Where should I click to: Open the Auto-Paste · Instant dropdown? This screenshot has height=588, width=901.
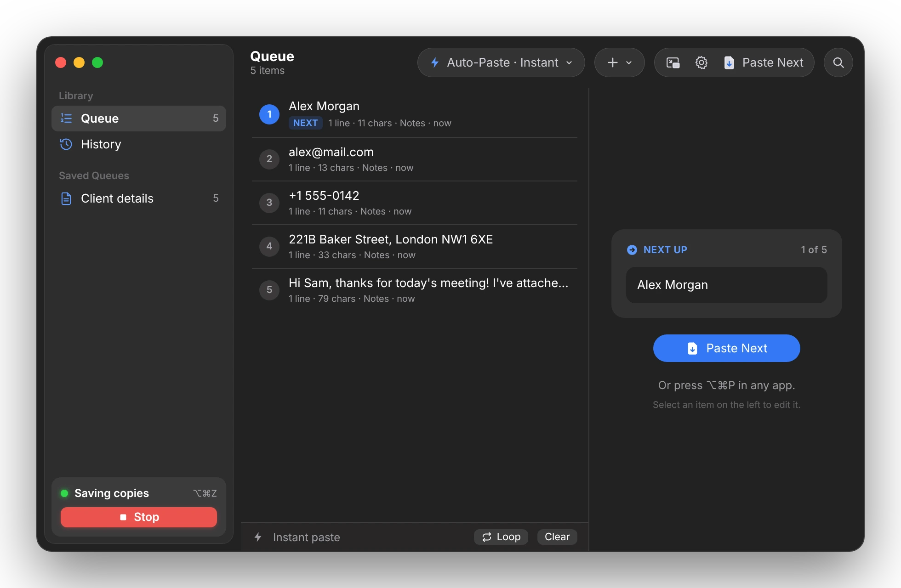click(x=501, y=62)
